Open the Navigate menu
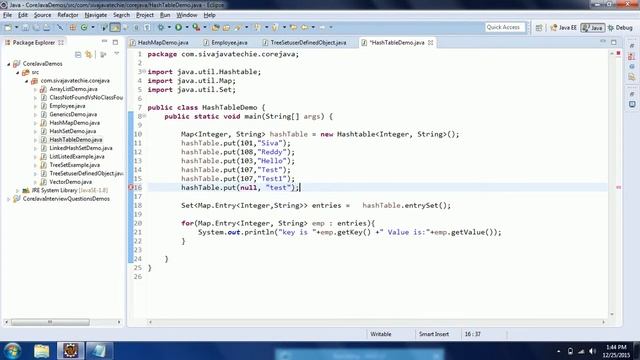Image resolution: width=640 pixels, height=360 pixels. [96, 15]
